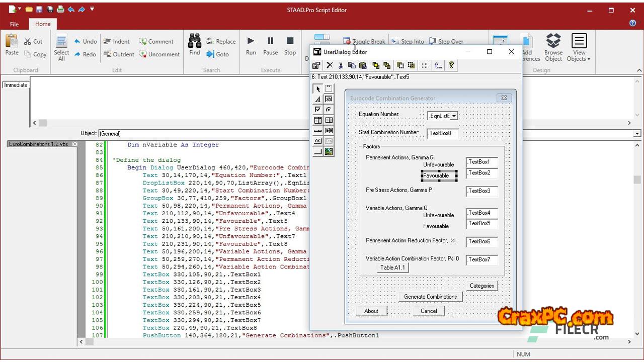Expand the EqnList dropdown list
This screenshot has width=644, height=362.
(x=453, y=116)
